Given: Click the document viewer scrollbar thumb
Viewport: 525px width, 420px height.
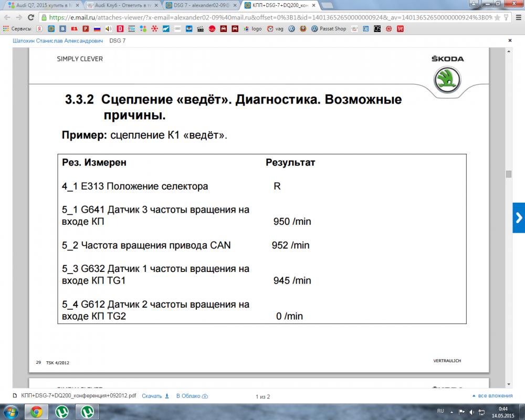Looking at the screenshot, I should pos(509,174).
